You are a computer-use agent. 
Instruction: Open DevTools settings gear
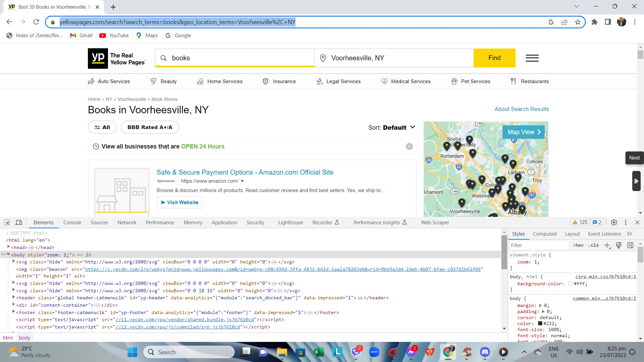pos(614,222)
